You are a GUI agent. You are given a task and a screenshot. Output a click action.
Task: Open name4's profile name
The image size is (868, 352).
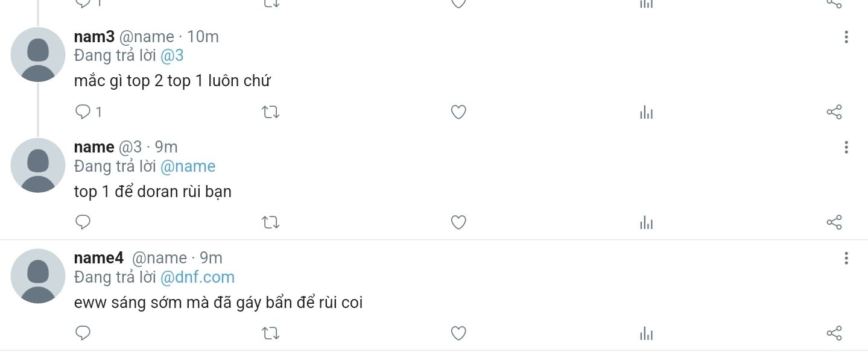click(98, 258)
